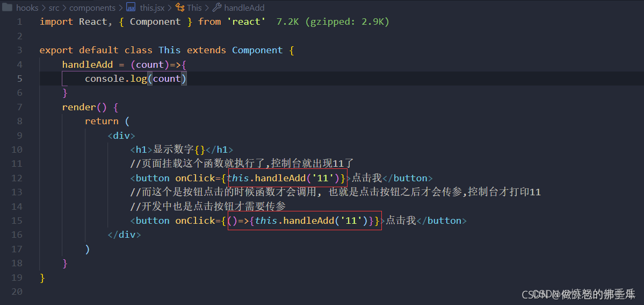The width and height of the screenshot is (644, 305).
Task: Click the 'Component' import on line 1
Action: click(x=155, y=22)
